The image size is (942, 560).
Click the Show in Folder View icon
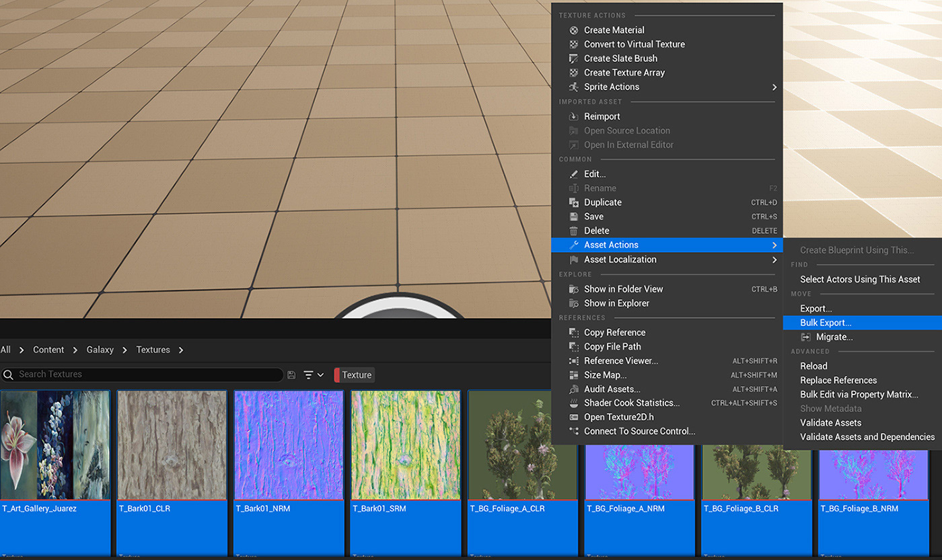point(574,289)
